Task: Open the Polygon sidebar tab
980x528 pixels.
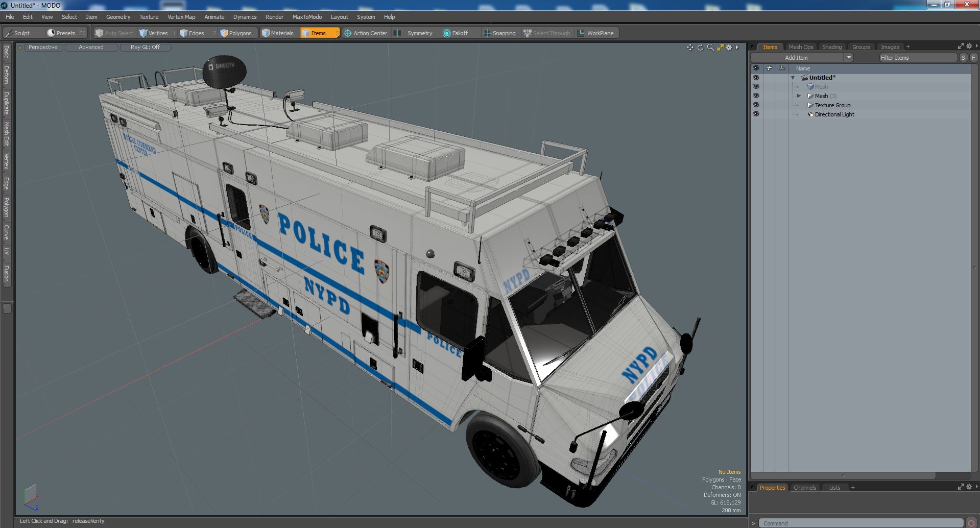Action: [x=7, y=207]
